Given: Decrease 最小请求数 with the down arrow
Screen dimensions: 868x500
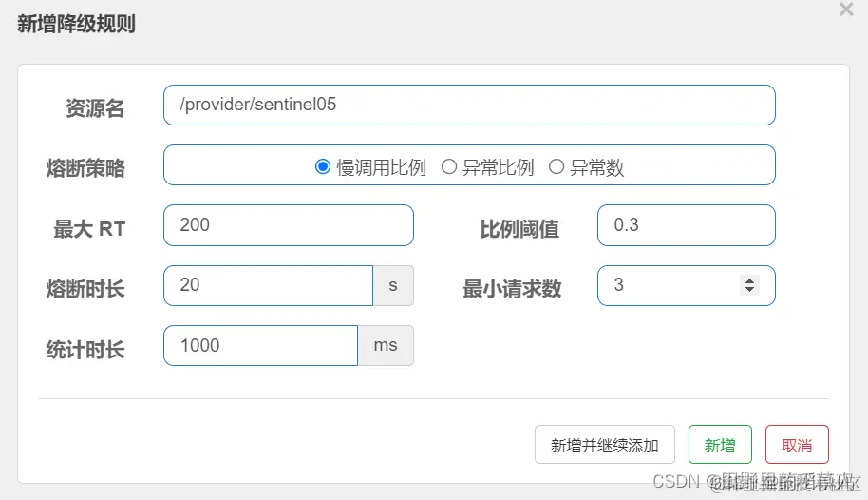Looking at the screenshot, I should [749, 289].
